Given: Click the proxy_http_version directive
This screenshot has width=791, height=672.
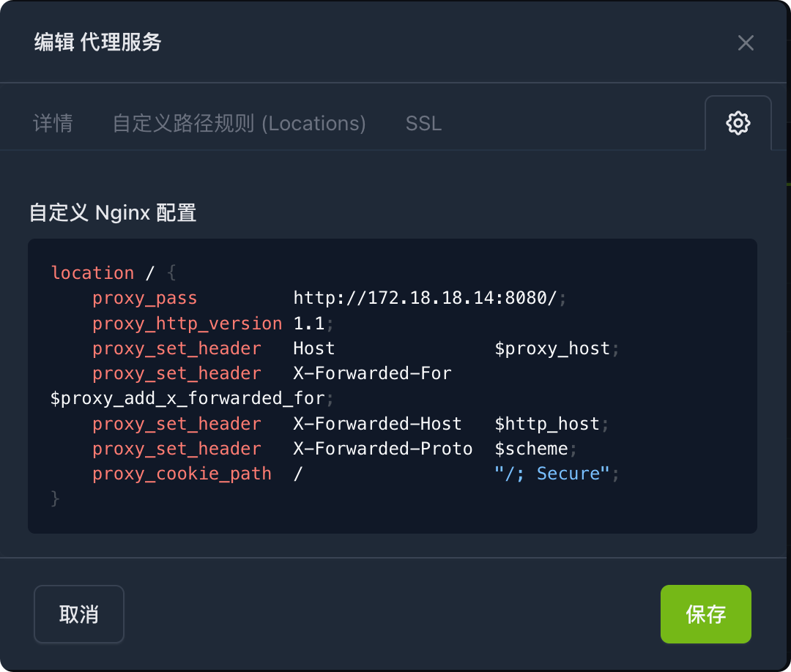Looking at the screenshot, I should [187, 324].
